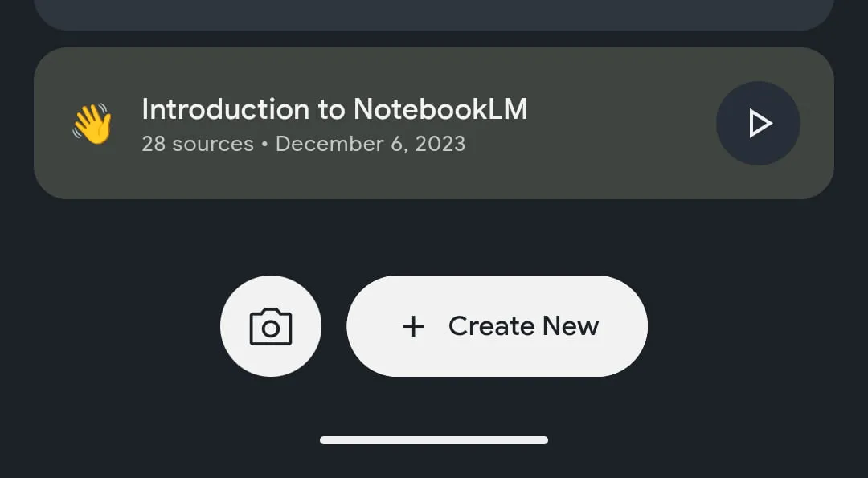The width and height of the screenshot is (868, 478).
Task: Play the Introduction to NotebookLM audio overview
Action: point(758,123)
